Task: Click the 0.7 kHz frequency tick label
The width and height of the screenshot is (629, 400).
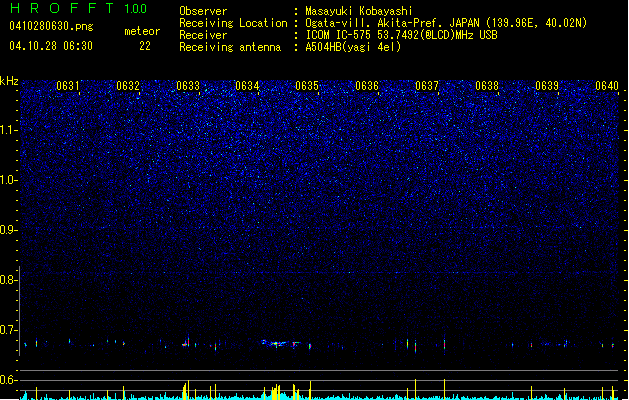Action: (8, 330)
